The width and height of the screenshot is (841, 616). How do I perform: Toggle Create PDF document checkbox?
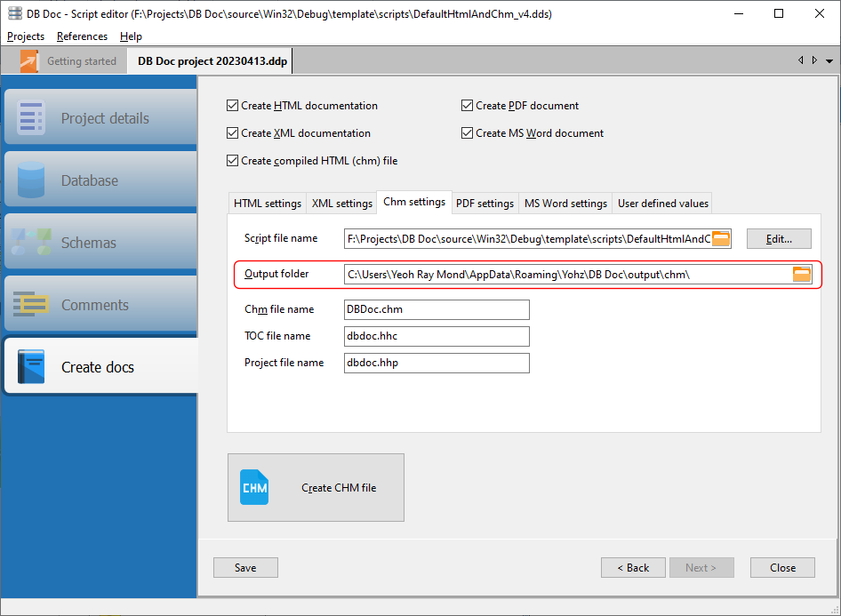468,106
